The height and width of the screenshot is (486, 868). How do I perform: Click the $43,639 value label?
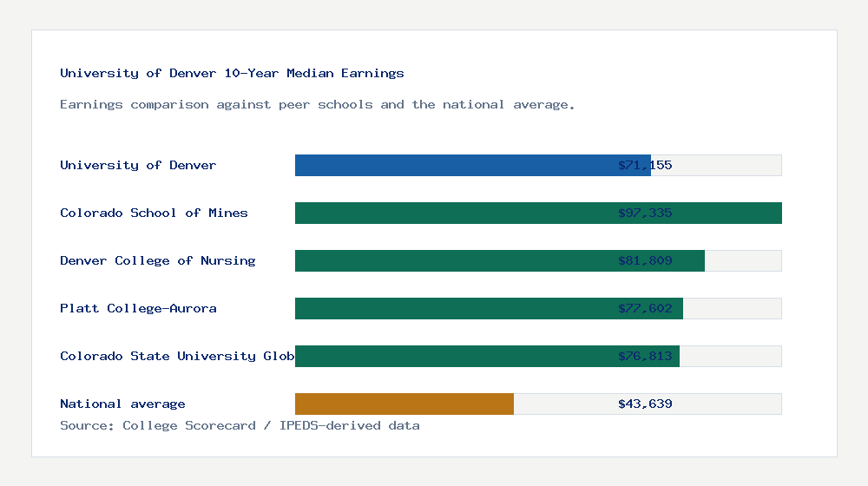pos(645,404)
